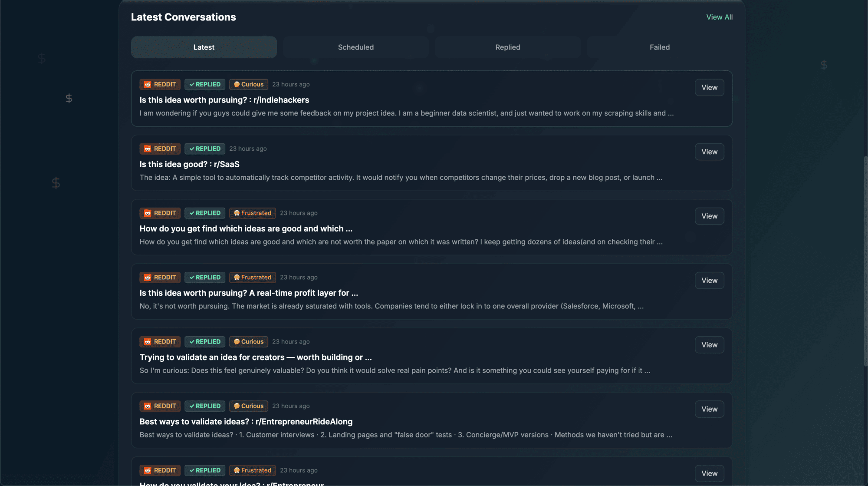Click the Frustrated badge on the bottom conversation
Image resolution: width=868 pixels, height=486 pixels.
coord(252,470)
